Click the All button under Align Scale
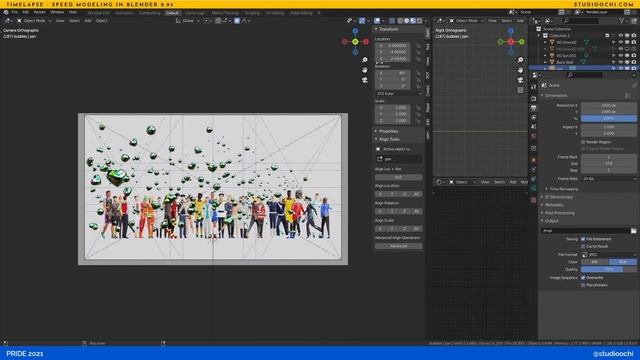This screenshot has width=640, height=360. tap(416, 229)
